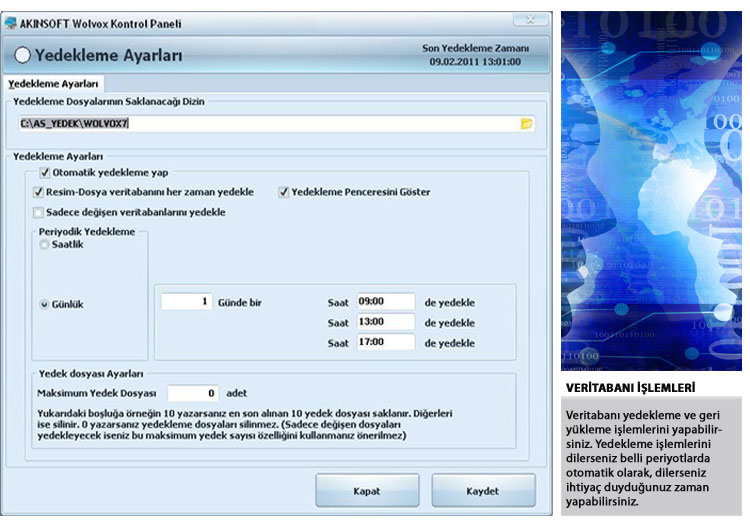Click the folder browse icon for backup directory
Screen dimensions: 750x527
(527, 124)
